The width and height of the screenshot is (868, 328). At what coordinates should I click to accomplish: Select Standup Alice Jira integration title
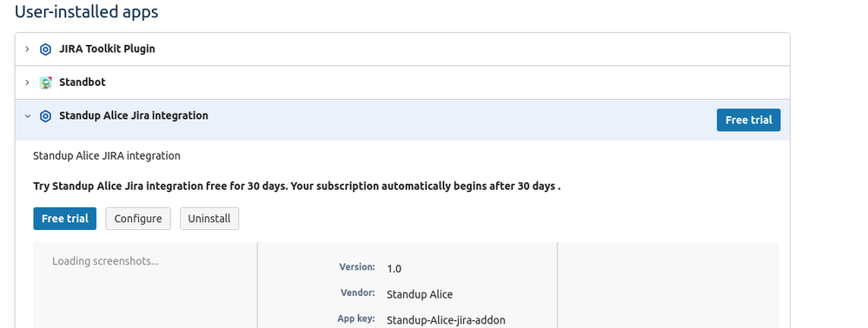(134, 115)
